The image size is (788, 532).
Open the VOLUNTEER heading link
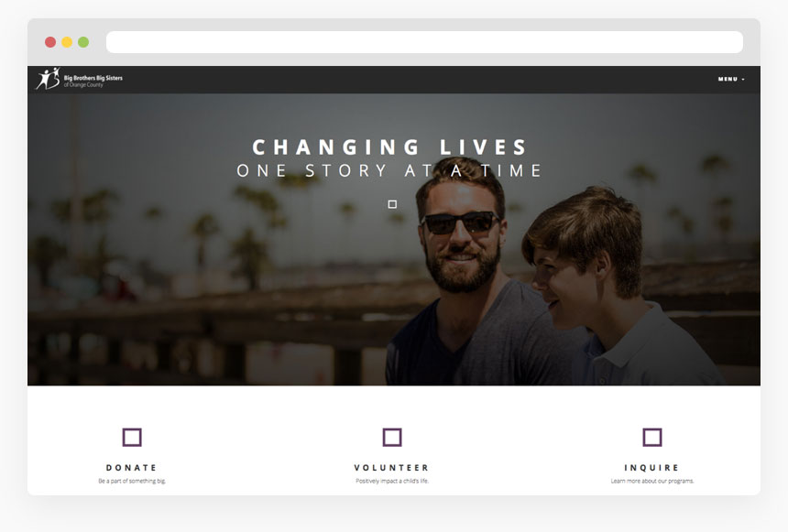[x=392, y=468]
